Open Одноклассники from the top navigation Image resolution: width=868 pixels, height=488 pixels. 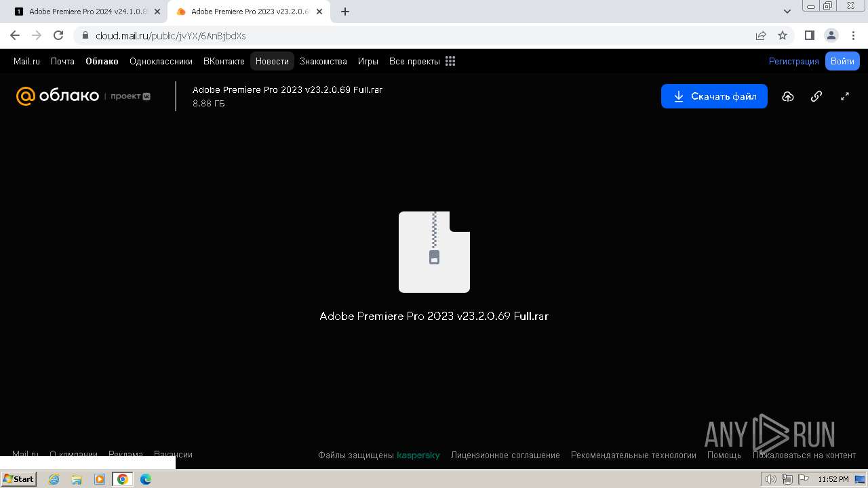(161, 61)
